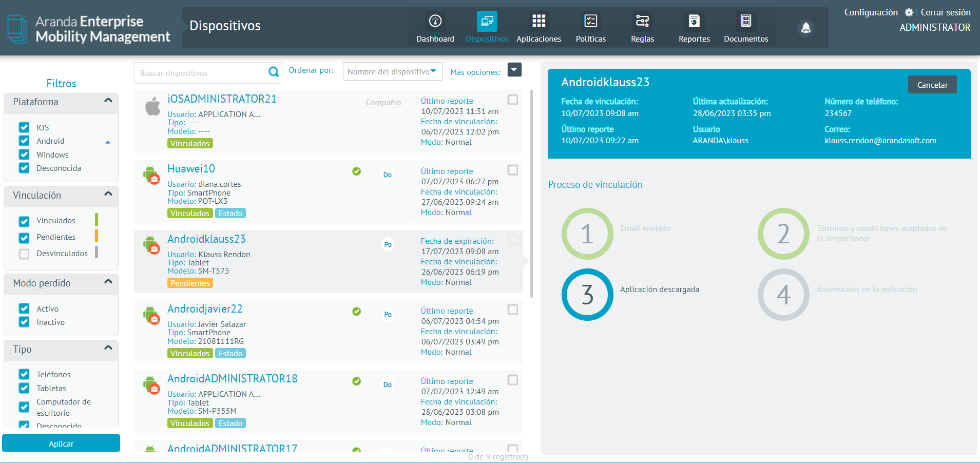This screenshot has width=980, height=463.
Task: Toggle the Inactivo lost mode checkbox
Action: (x=24, y=322)
